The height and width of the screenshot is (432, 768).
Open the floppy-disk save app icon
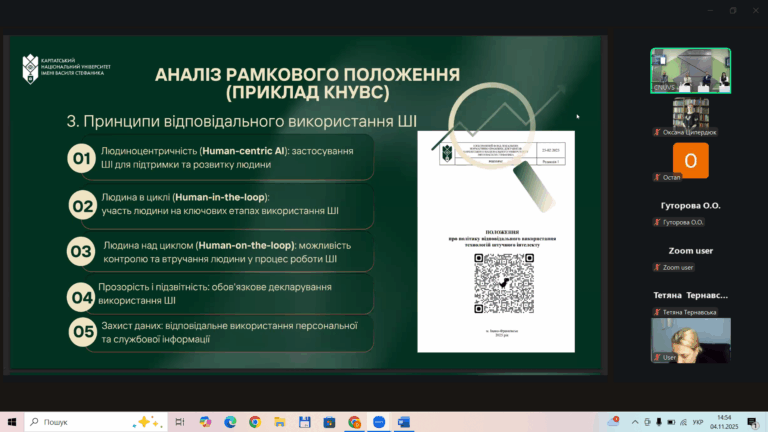[x=305, y=422]
